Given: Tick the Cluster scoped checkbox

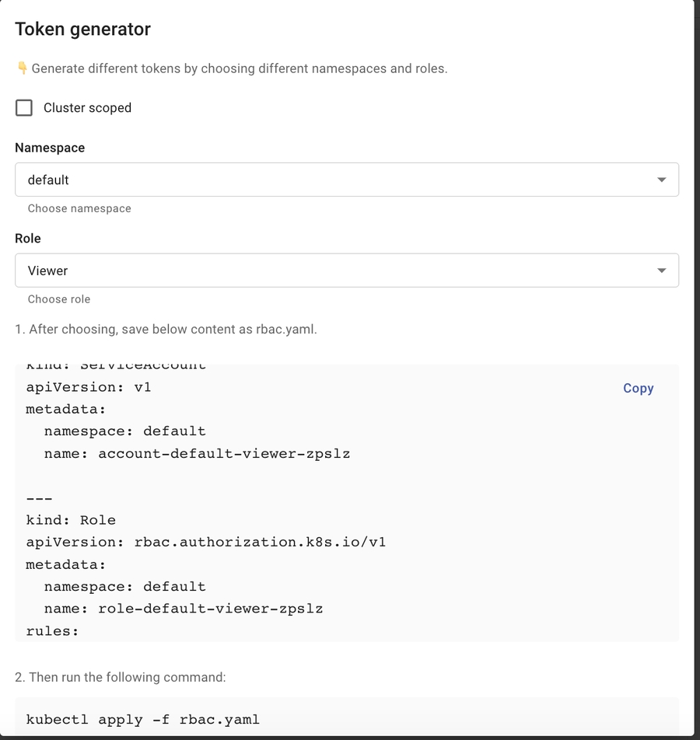Looking at the screenshot, I should click(24, 108).
